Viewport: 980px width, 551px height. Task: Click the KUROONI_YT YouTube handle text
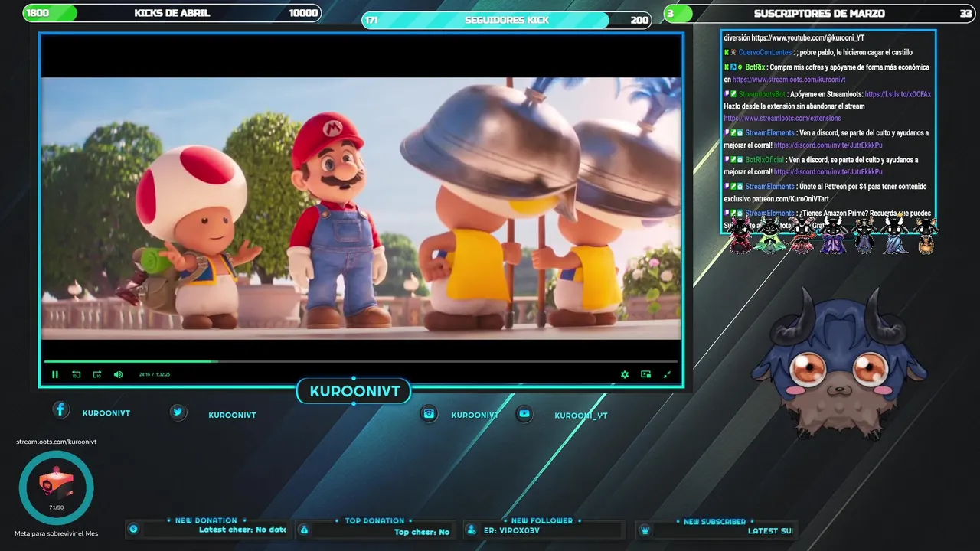coord(581,416)
